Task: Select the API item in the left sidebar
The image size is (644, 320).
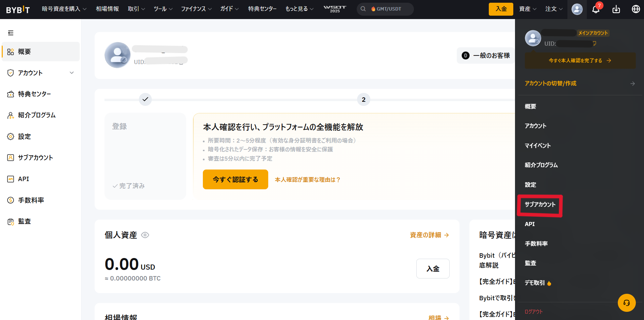Action: tap(23, 179)
